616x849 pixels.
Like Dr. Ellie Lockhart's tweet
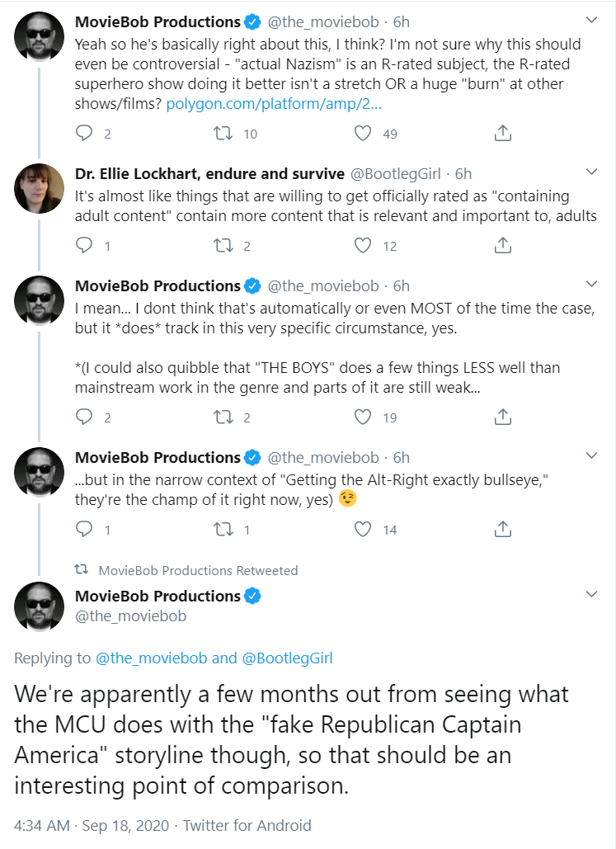click(363, 245)
